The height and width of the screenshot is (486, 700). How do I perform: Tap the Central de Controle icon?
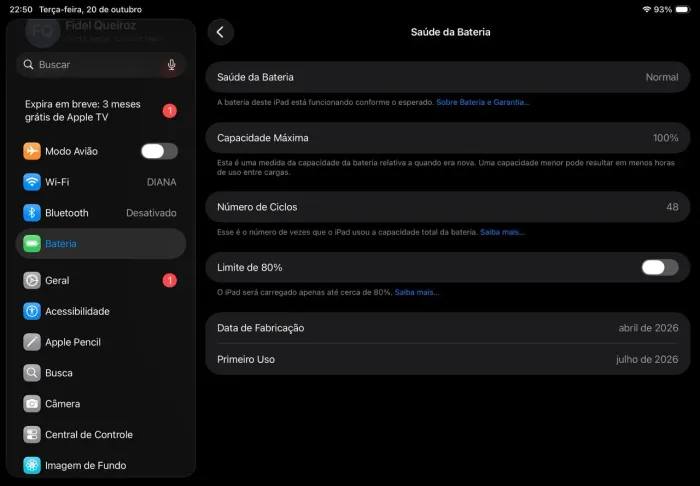[32, 435]
